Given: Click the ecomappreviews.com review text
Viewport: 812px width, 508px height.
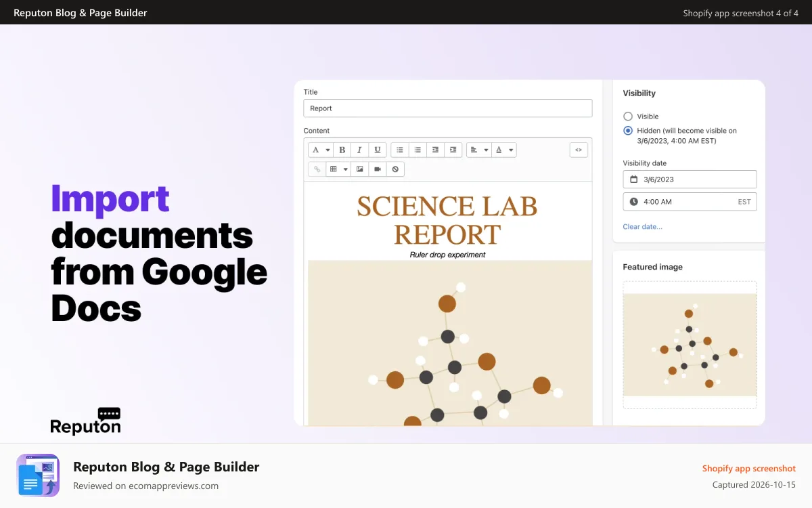Looking at the screenshot, I should [x=145, y=486].
